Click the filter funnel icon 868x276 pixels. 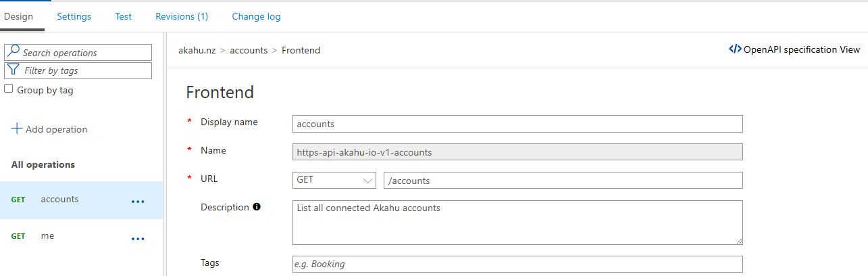tap(13, 70)
